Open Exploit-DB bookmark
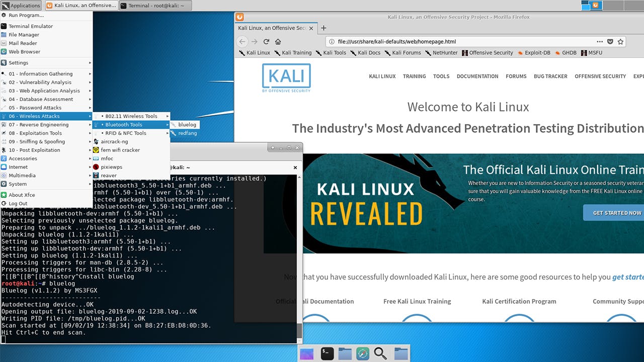Screen dimensions: 644x362 (x=534, y=53)
